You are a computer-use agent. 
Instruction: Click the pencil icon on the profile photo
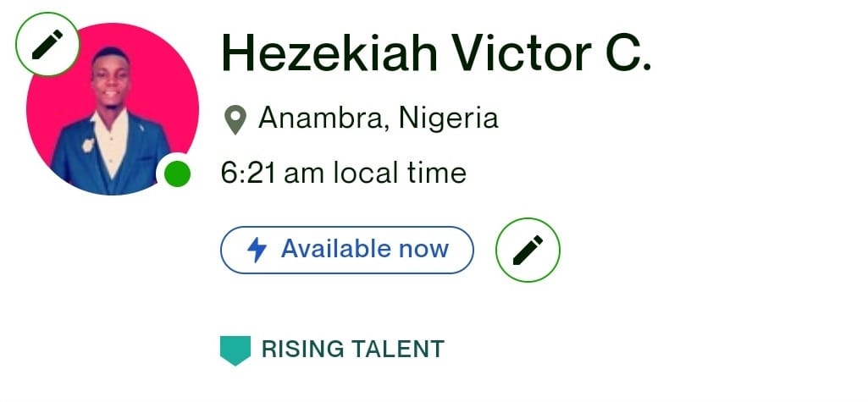tap(47, 44)
